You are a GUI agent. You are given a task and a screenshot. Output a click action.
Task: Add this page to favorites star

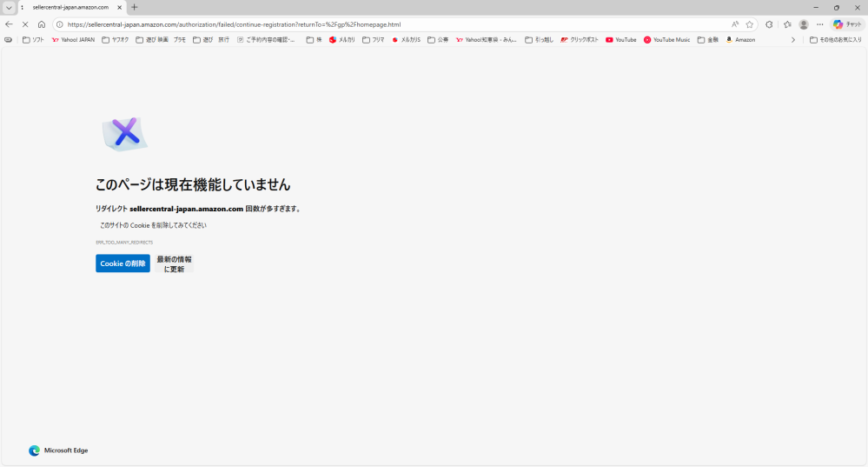point(750,24)
